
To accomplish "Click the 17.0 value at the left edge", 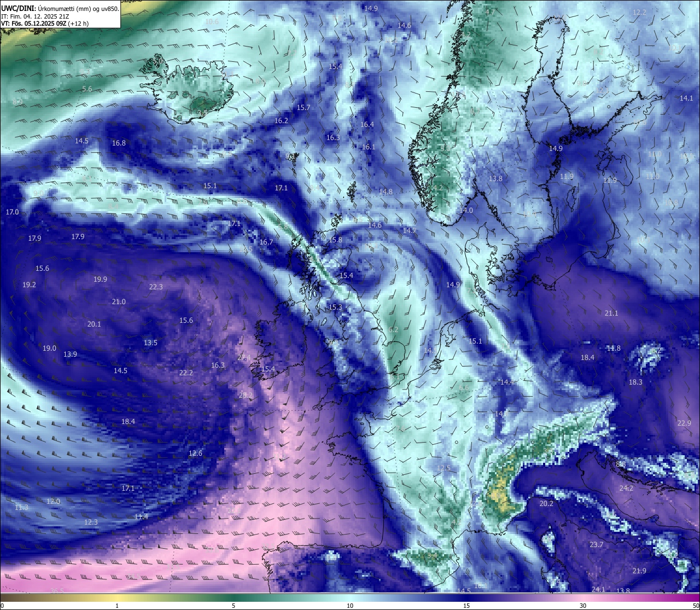I will pos(12,212).
